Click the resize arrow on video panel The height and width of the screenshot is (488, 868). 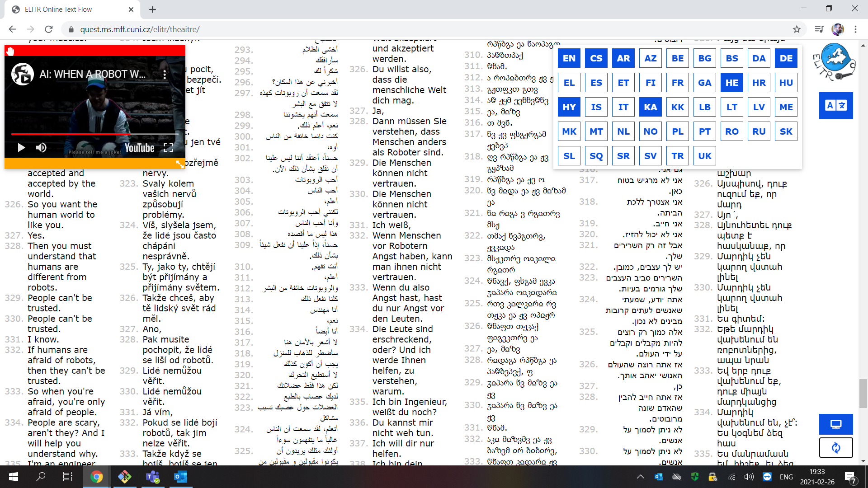179,164
